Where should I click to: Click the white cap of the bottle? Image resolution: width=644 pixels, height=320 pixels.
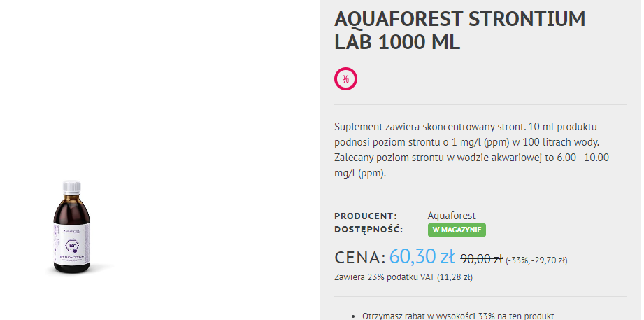(72, 187)
